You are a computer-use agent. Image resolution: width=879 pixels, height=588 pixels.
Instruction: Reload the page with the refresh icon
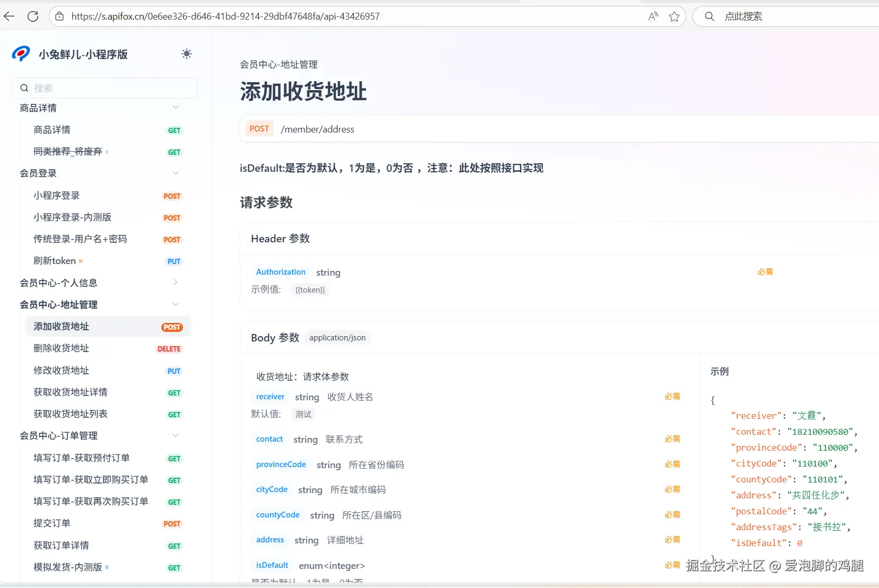click(x=33, y=16)
